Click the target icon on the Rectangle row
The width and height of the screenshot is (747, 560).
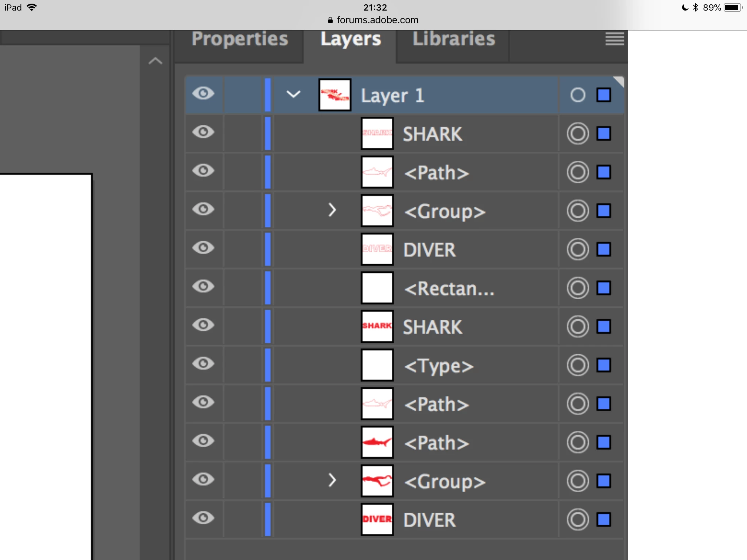coord(578,288)
